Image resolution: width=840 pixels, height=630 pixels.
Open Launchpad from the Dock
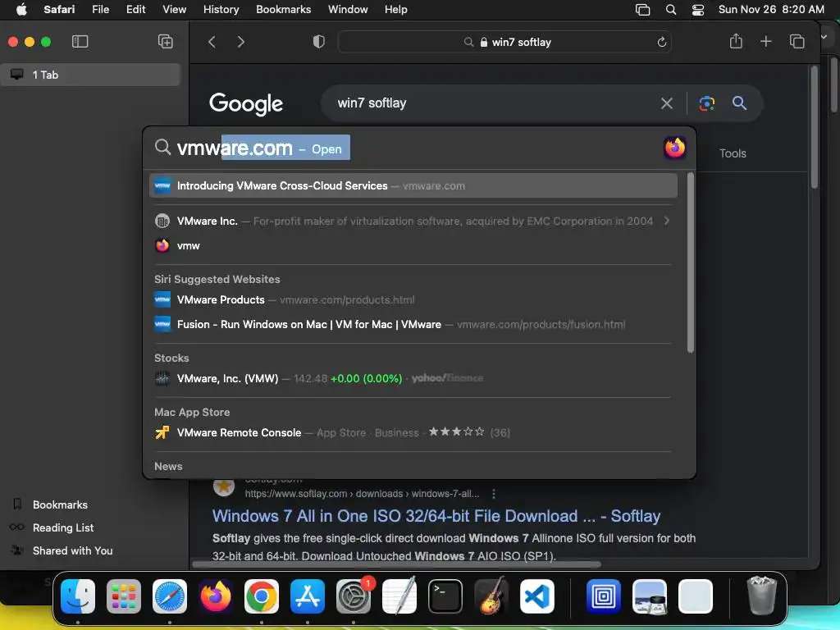(x=124, y=596)
